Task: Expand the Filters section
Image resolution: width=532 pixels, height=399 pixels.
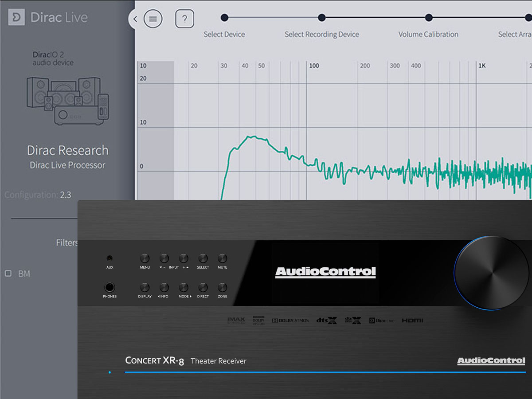Action: click(x=66, y=243)
